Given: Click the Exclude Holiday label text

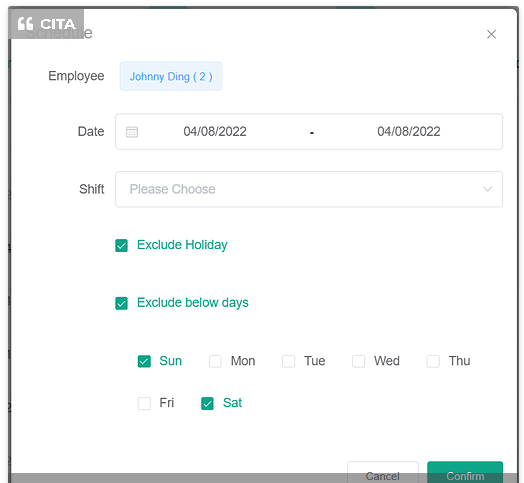Looking at the screenshot, I should (182, 245).
